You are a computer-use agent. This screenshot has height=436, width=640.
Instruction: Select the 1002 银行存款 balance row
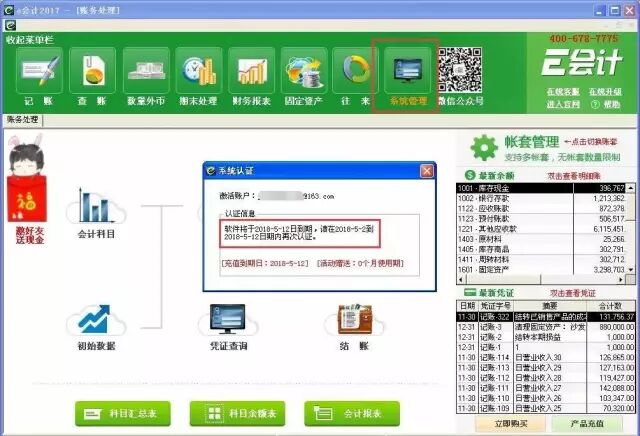click(x=541, y=198)
